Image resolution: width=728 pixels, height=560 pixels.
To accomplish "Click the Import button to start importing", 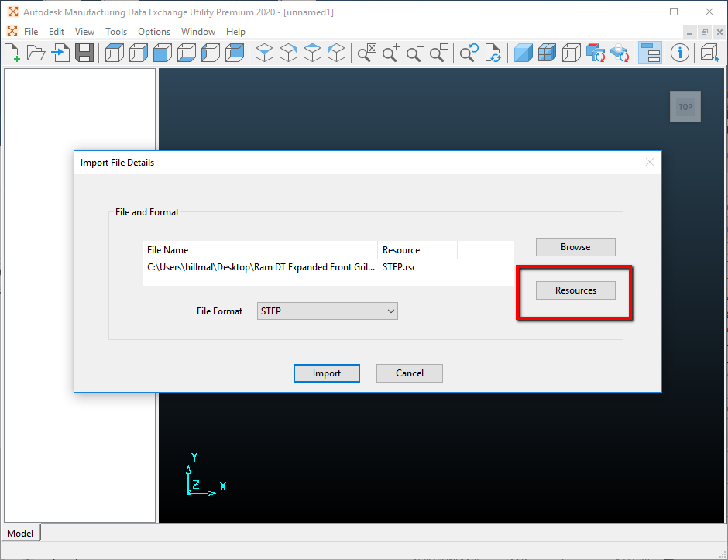I will (326, 373).
